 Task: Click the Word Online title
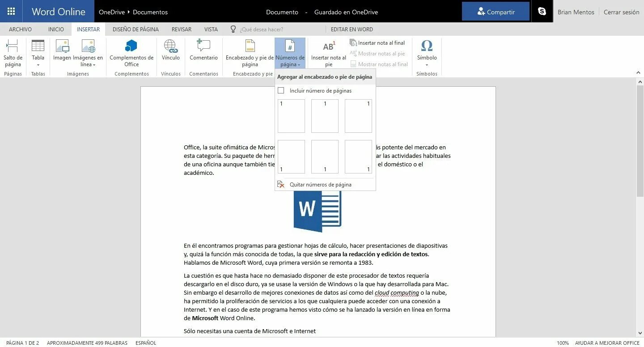59,12
